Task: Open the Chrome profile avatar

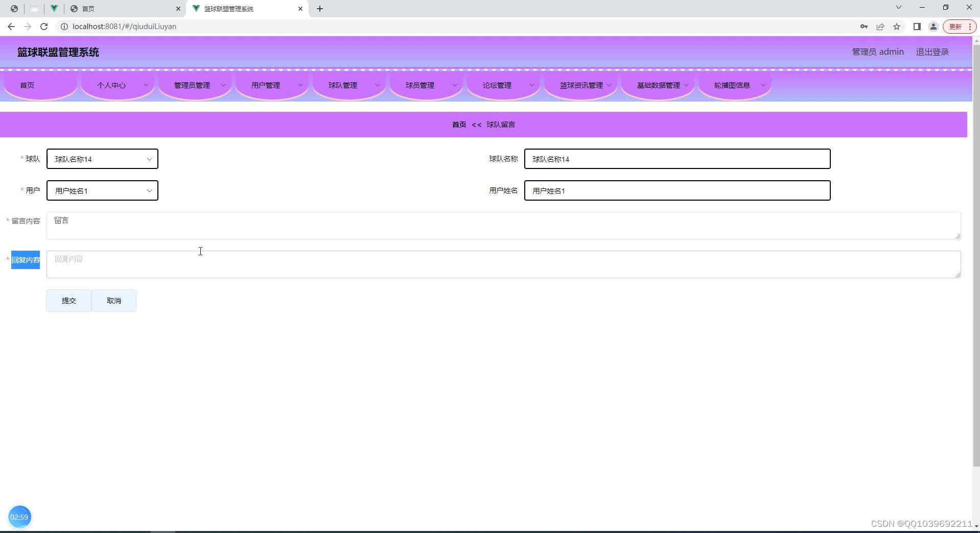Action: [x=934, y=27]
